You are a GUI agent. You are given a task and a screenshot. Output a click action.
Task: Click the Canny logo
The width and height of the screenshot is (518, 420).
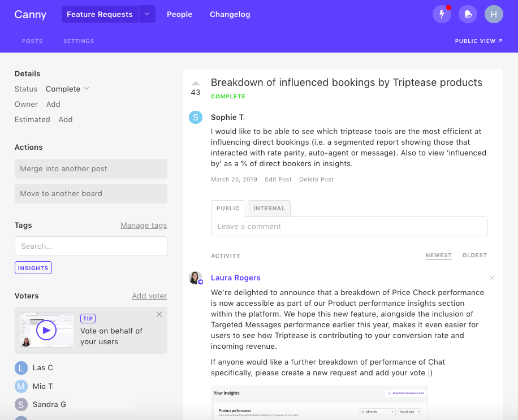pos(31,15)
